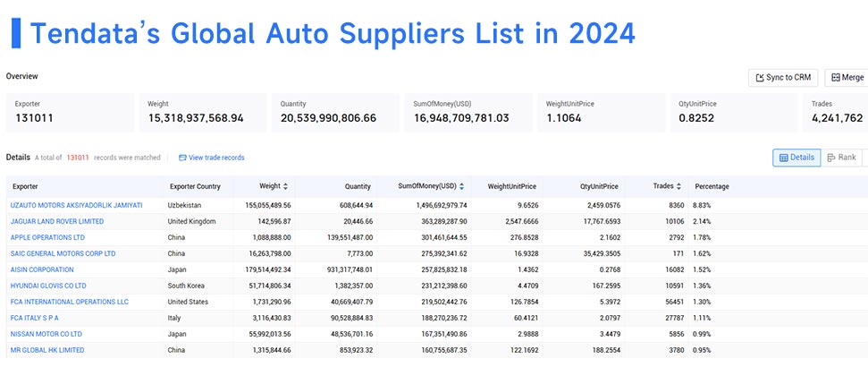The image size is (868, 367).
Task: Click the Quantity column header
Action: 357,186
